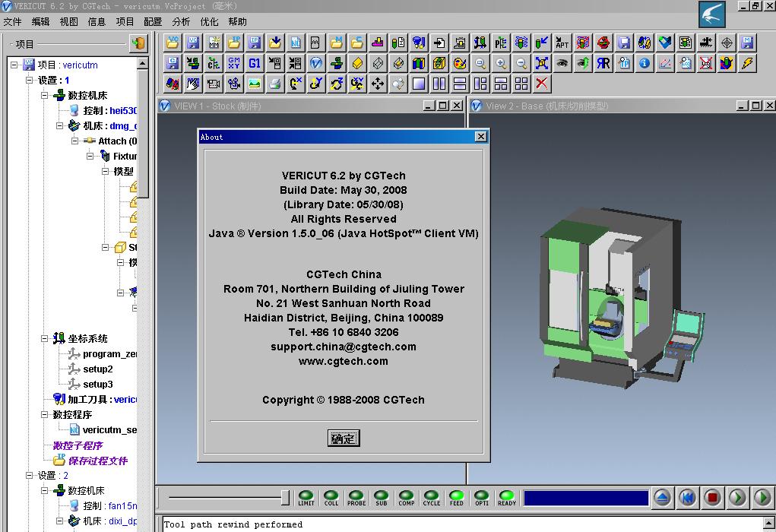Click the zoom in magnifier

[x=501, y=63]
